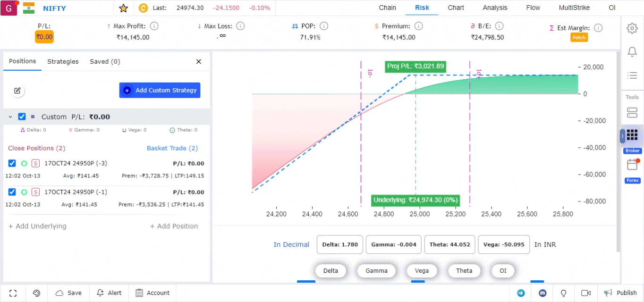Open the color theme palette icon
This screenshot has height=302, width=644.
point(37,293)
